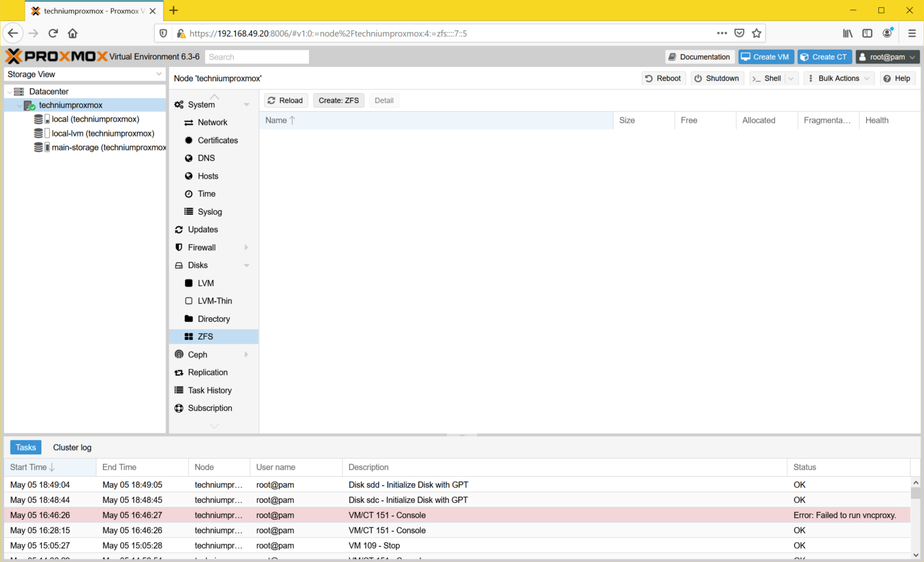Switch to the Cluster log tab
The image size is (924, 562).
click(x=72, y=448)
